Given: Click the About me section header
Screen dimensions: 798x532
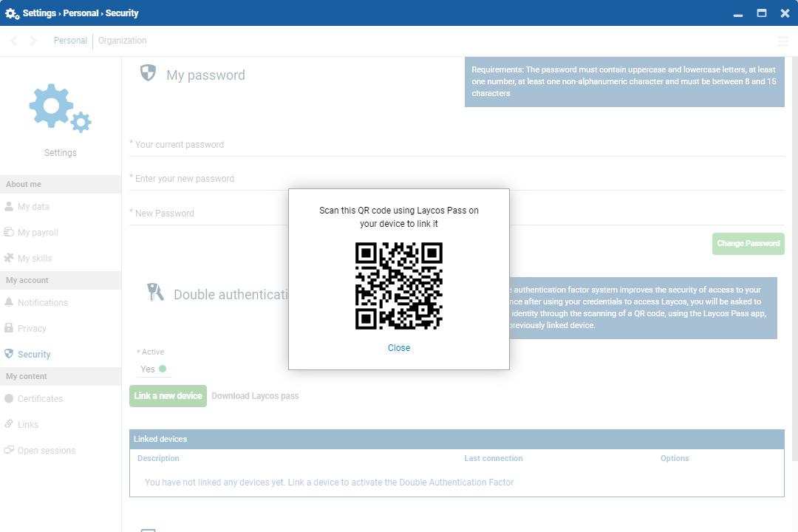Looking at the screenshot, I should point(61,184).
